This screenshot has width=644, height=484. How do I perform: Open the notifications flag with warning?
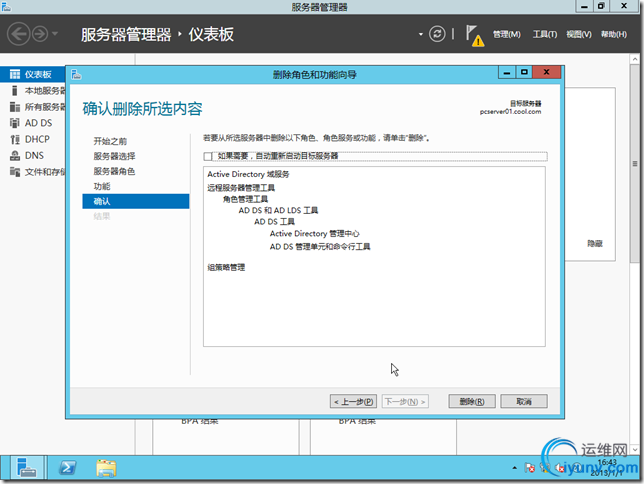point(474,35)
